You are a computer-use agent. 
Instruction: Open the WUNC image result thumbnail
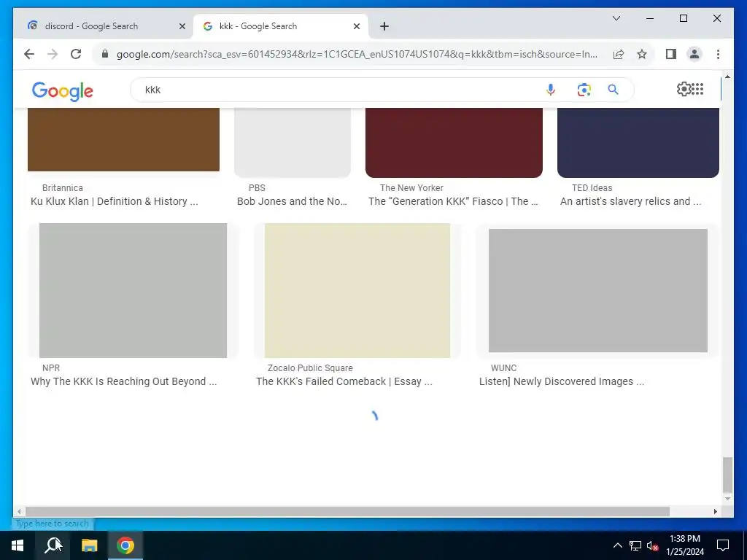point(598,290)
